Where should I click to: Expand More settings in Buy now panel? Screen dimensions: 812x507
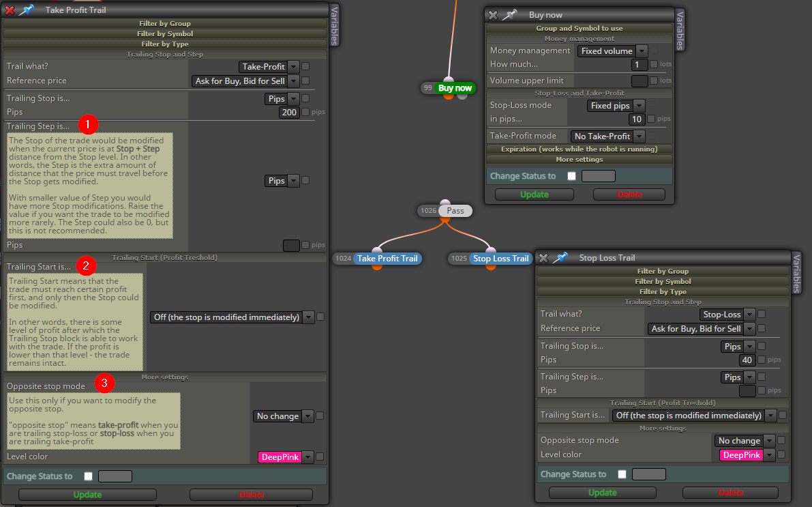[x=580, y=159]
